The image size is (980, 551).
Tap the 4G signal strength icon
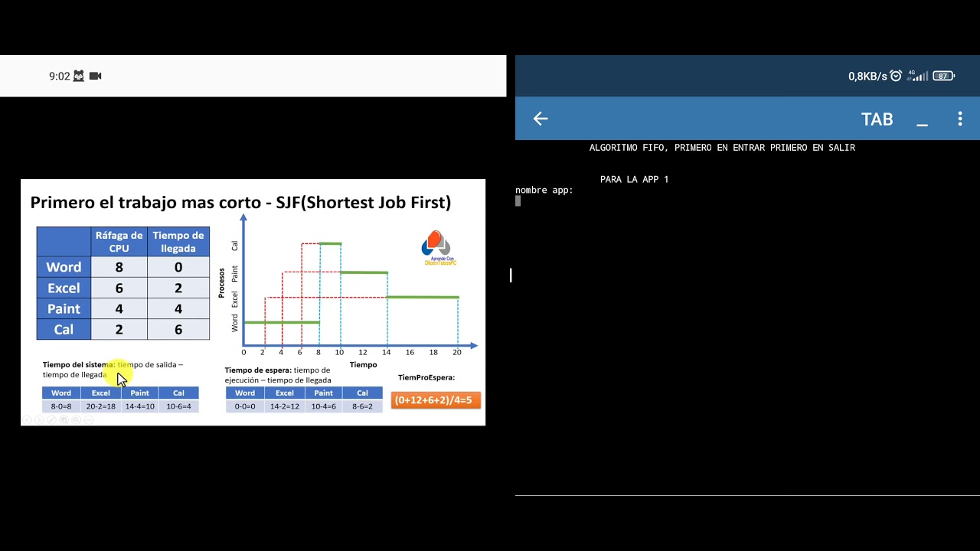click(917, 76)
